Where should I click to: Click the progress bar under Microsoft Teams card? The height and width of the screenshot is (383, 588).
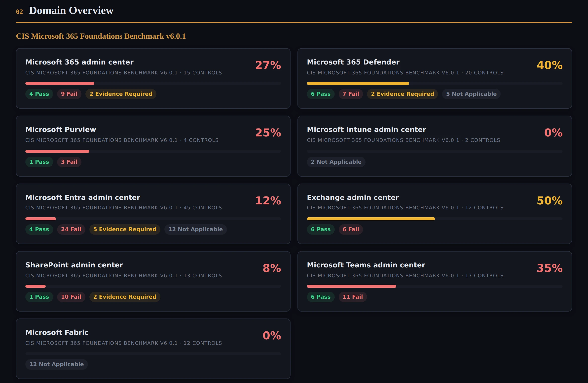(435, 286)
